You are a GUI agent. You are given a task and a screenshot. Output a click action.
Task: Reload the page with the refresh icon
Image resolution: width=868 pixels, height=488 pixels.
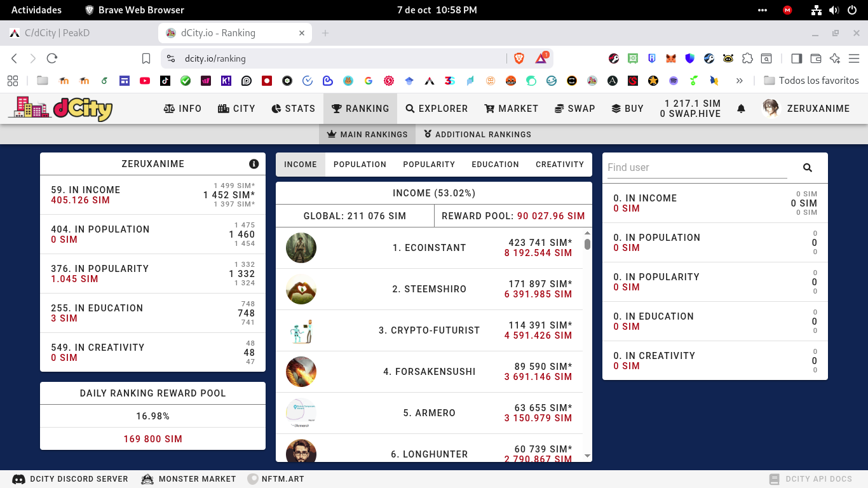click(x=51, y=58)
